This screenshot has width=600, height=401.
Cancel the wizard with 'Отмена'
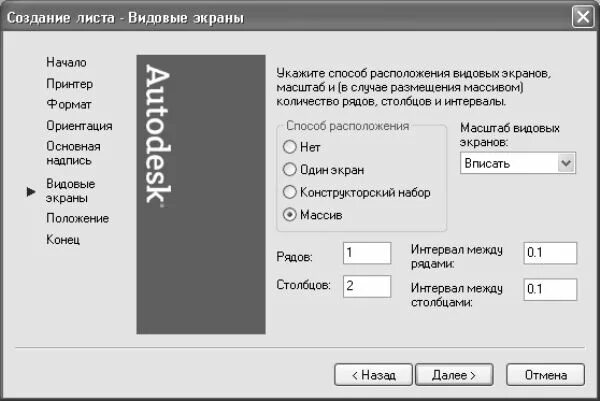pos(546,375)
